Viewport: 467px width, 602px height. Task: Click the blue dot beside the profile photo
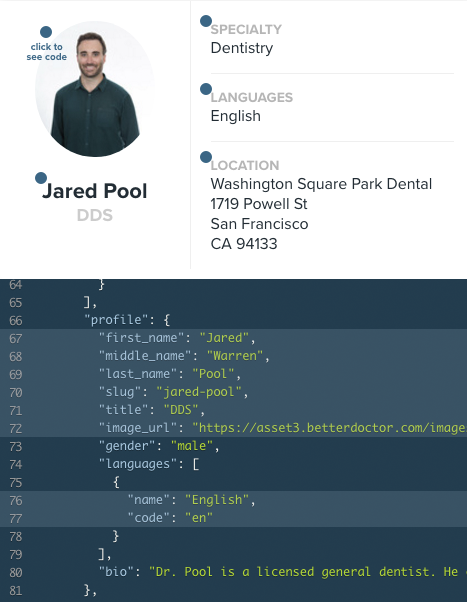(46, 32)
